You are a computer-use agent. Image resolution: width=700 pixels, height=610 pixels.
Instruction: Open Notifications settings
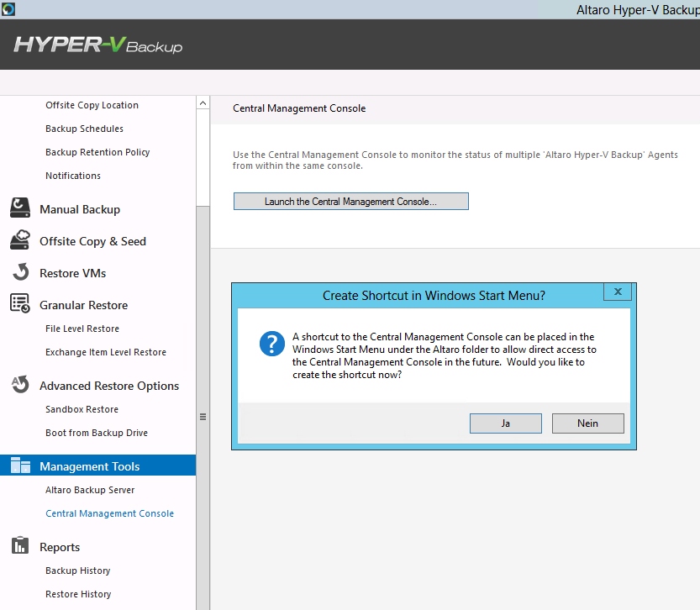click(73, 176)
